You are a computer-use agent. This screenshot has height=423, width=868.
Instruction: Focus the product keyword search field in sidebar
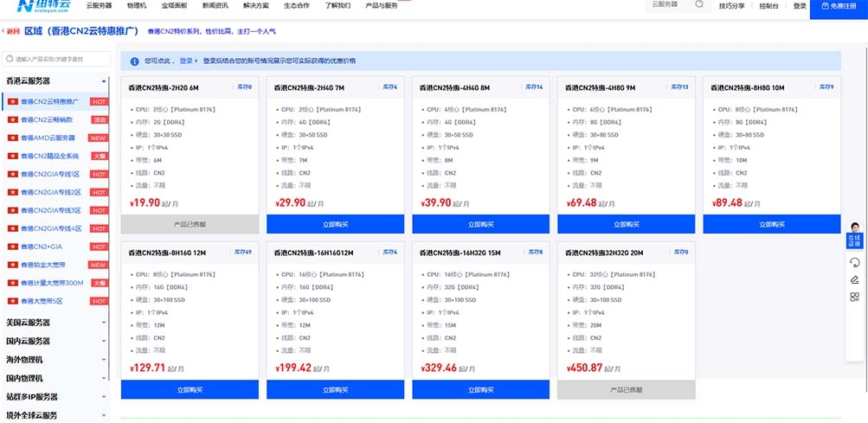pyautogui.click(x=56, y=59)
